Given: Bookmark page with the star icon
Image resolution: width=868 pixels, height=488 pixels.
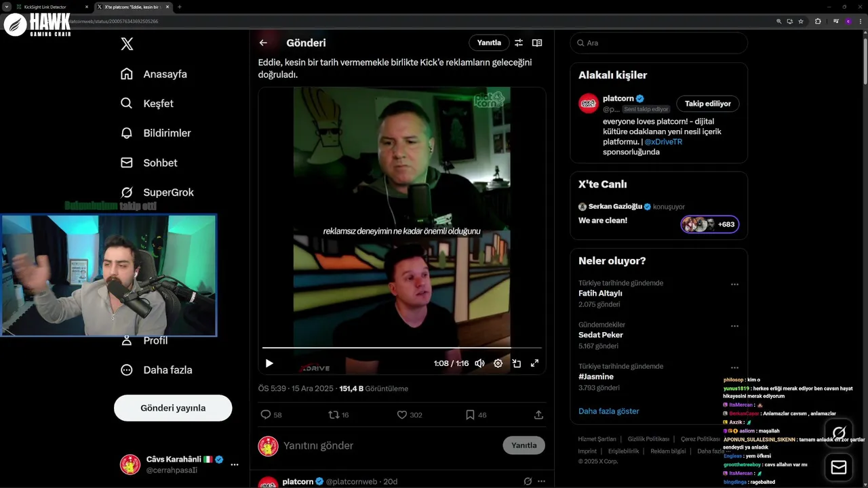Looking at the screenshot, I should [801, 21].
